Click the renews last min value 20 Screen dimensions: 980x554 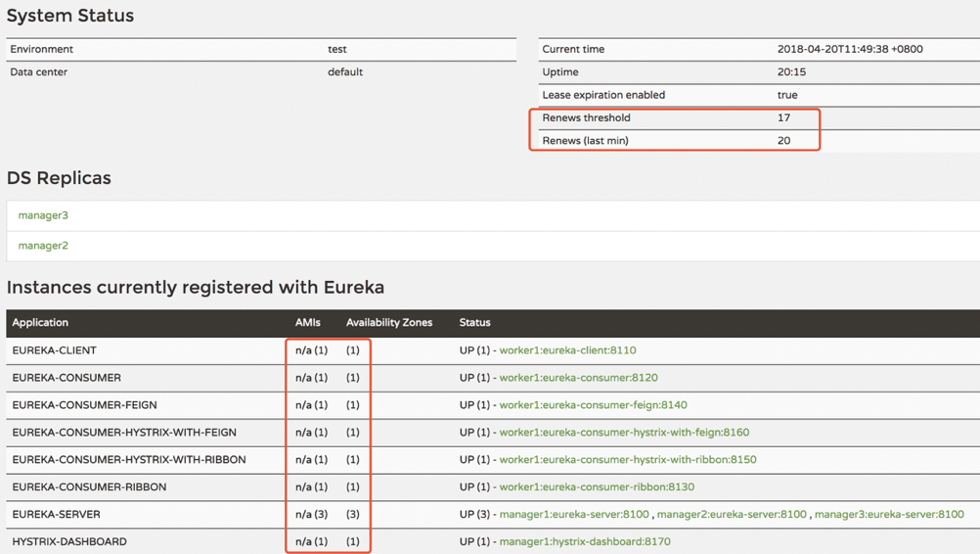tap(783, 141)
